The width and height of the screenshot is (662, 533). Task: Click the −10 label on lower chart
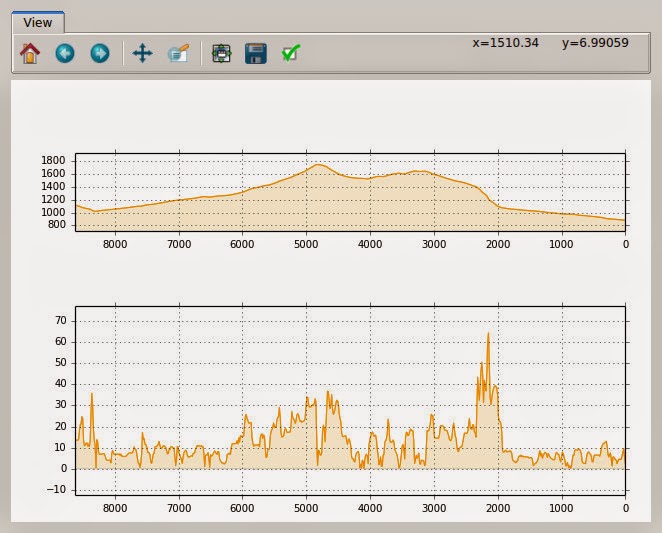[x=57, y=489]
